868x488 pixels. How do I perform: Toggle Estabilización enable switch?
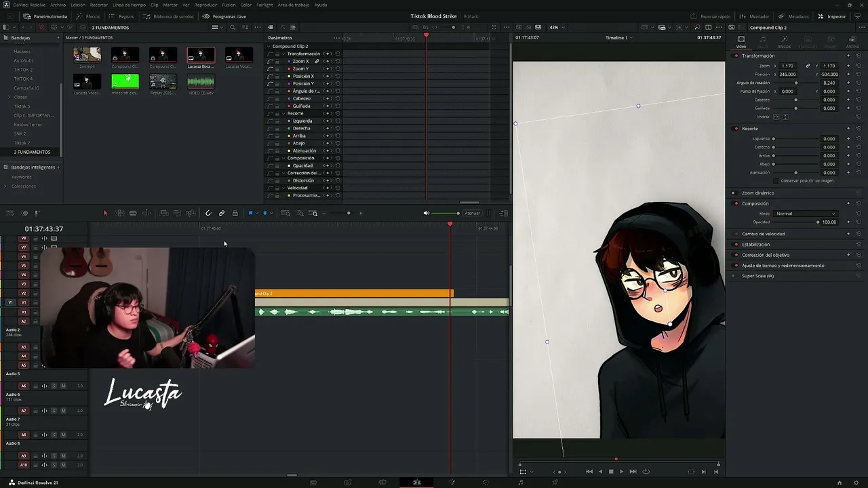(736, 245)
